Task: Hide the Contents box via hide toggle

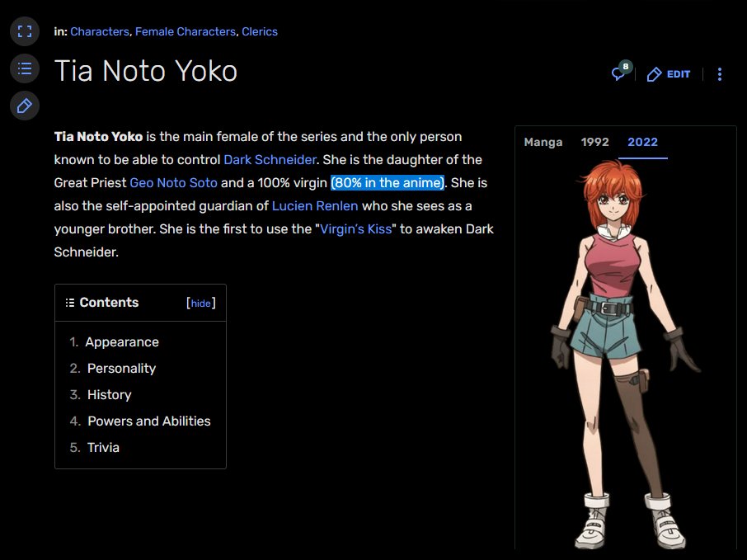Action: 200,304
